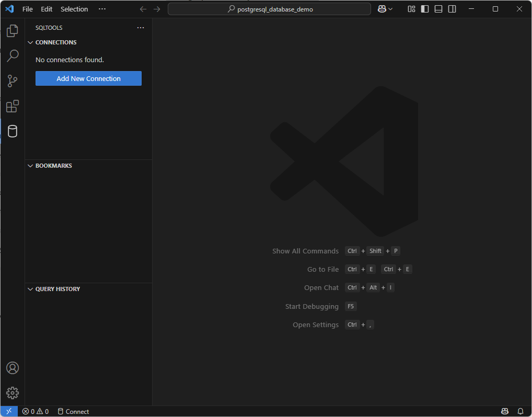This screenshot has width=532, height=417.
Task: Click the notifications bell in status bar
Action: tap(520, 411)
